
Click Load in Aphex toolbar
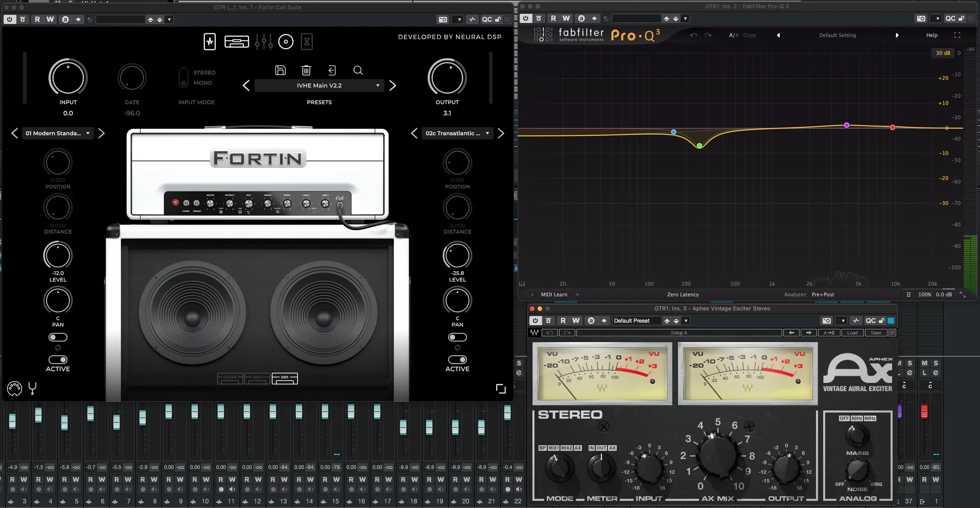[x=852, y=333]
